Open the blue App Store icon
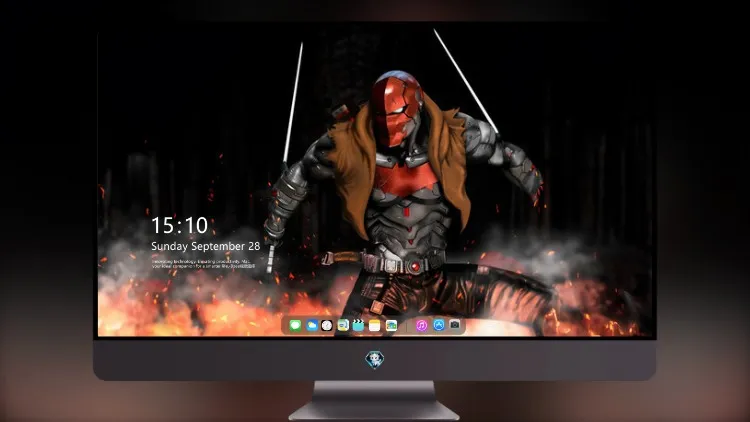The image size is (750, 422). (x=439, y=325)
